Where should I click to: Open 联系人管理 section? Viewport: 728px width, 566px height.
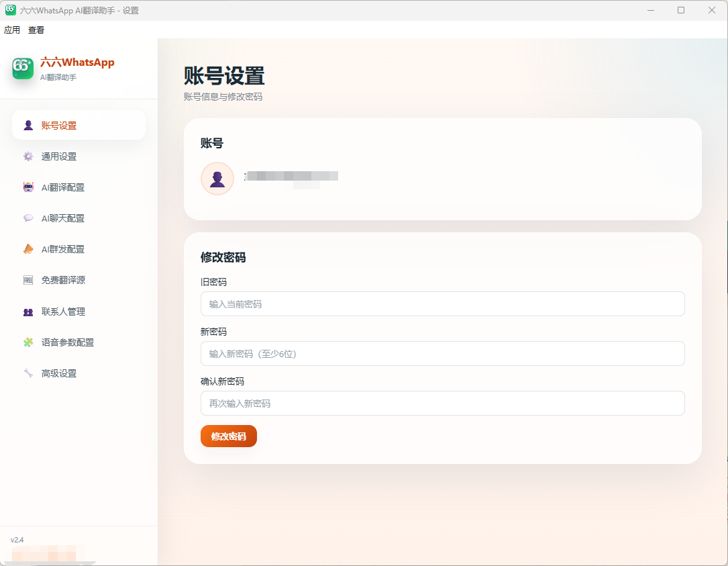79,312
